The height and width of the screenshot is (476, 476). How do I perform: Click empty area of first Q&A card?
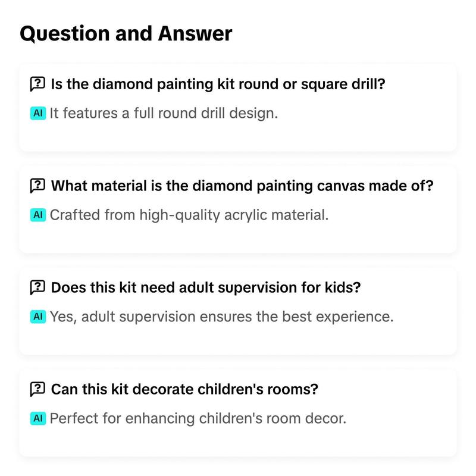pyautogui.click(x=364, y=133)
